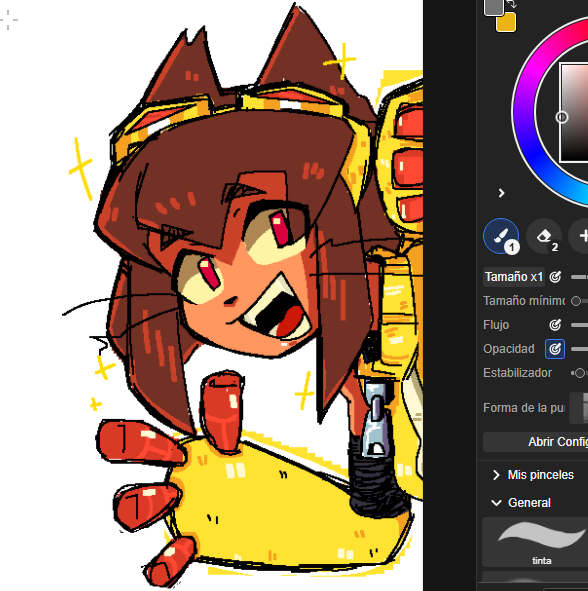Disable pen pressure for Opacidad
Screen dimensions: 588x591
555,349
